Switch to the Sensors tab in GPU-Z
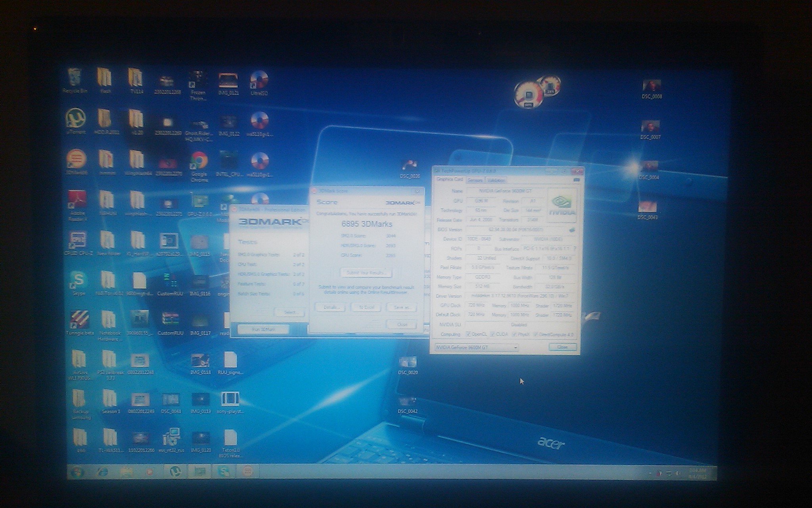This screenshot has height=508, width=812. 475,180
